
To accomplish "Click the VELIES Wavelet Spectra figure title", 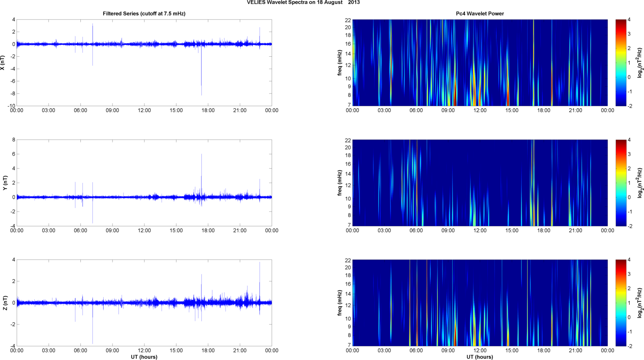I will 303,3.
